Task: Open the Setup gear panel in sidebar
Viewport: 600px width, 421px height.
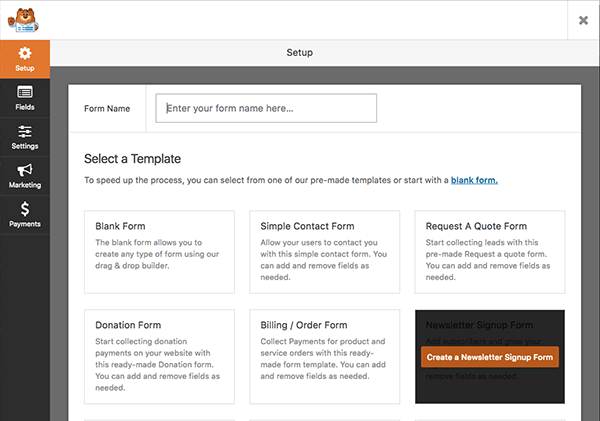Action: point(25,58)
